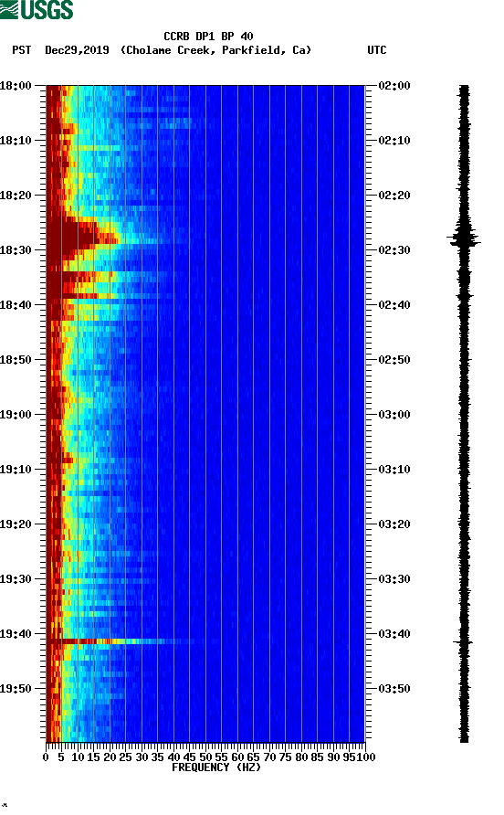Click the '80' frequency axis label
Image resolution: width=504 pixels, height=815 pixels.
point(301,757)
